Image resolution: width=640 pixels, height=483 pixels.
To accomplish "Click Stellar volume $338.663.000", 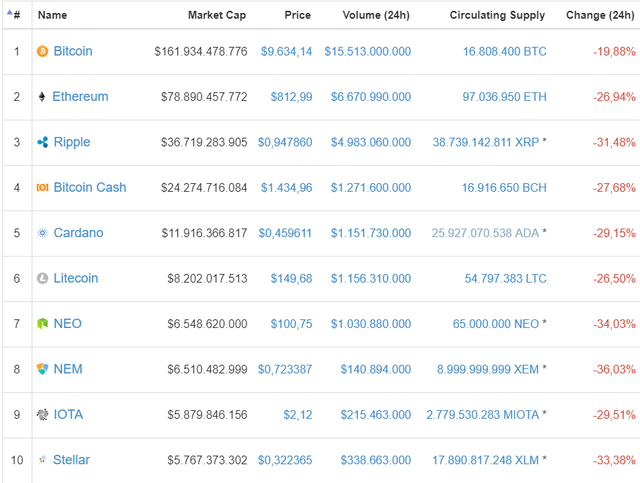I will click(376, 460).
